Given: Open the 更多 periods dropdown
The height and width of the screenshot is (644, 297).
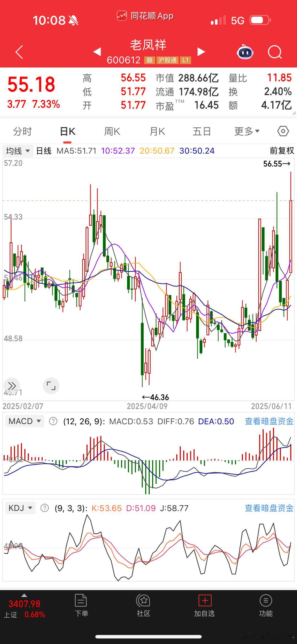Looking at the screenshot, I should pyautogui.click(x=247, y=131).
